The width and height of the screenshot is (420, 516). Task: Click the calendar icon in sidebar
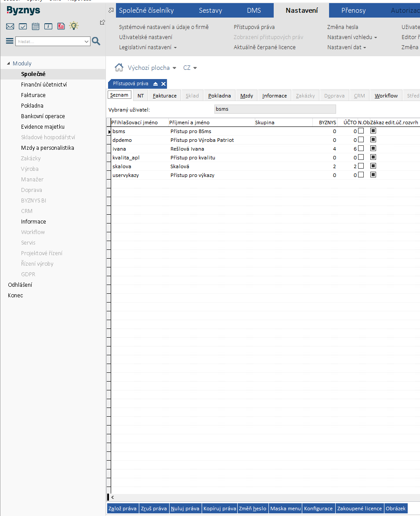36,26
